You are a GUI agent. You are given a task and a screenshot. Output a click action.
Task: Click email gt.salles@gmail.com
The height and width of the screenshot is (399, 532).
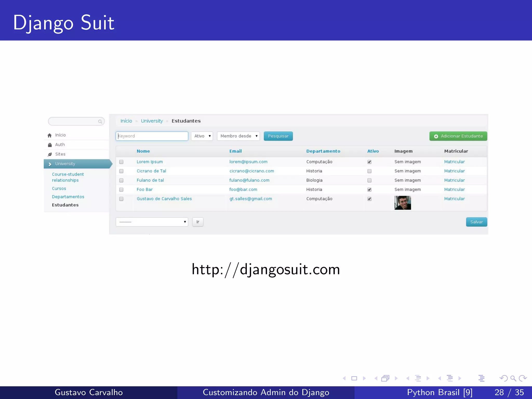(251, 199)
